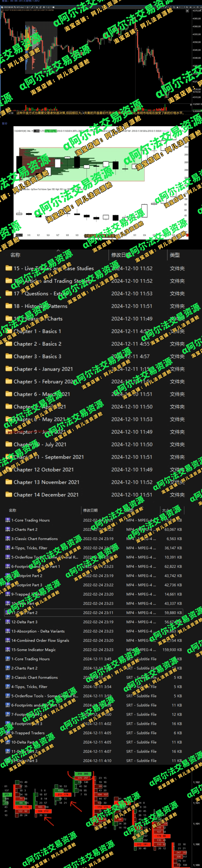Screen dimensions: 202x868
Task: Open folder 18 - Historical Patterns
Action: (x=40, y=306)
